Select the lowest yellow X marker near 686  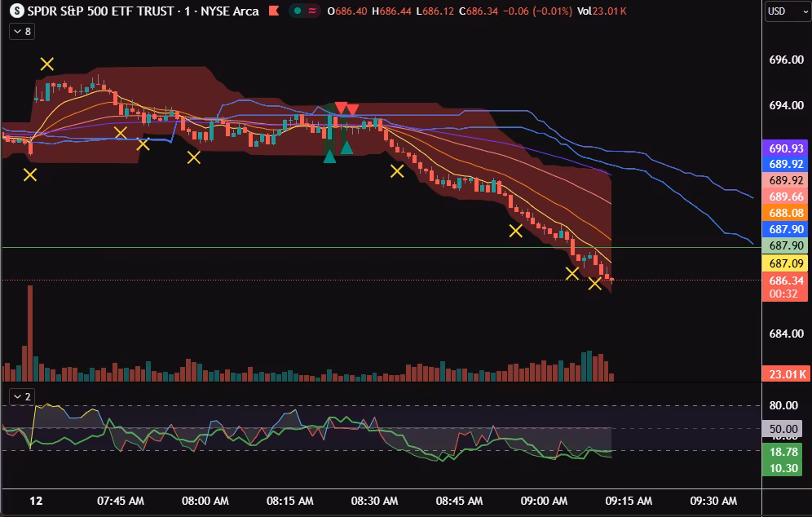[x=595, y=284]
